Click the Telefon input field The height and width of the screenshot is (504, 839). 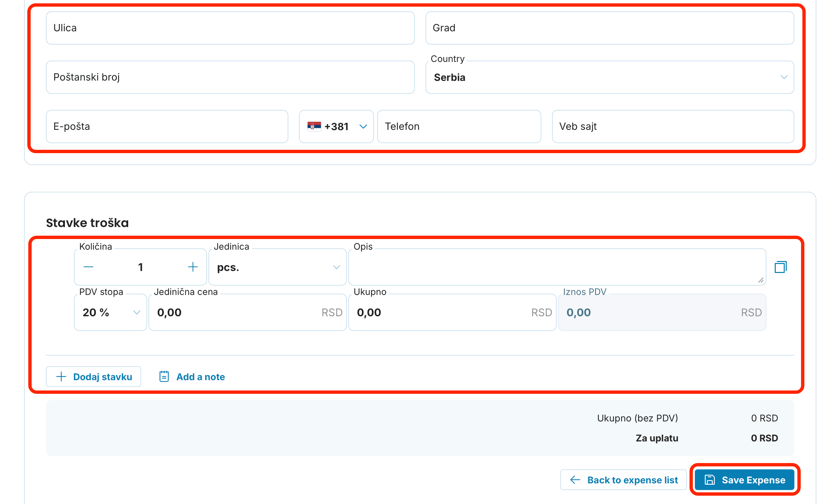459,127
